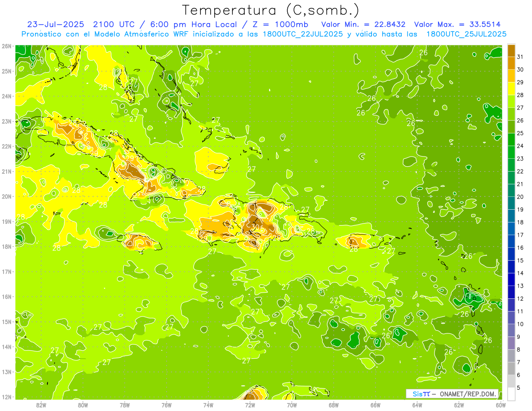532x411 pixels.
Task: Click the "72W" longitude axis label
Action: coord(250,405)
